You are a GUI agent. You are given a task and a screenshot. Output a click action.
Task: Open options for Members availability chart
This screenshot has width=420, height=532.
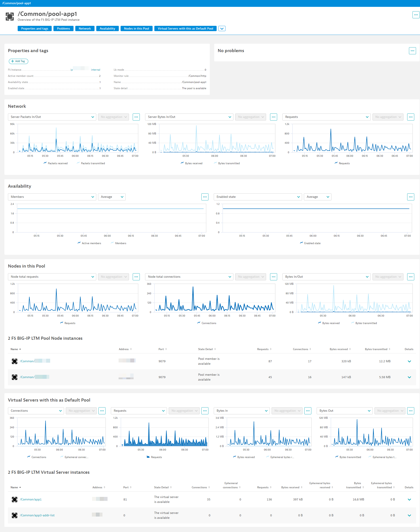click(x=205, y=197)
